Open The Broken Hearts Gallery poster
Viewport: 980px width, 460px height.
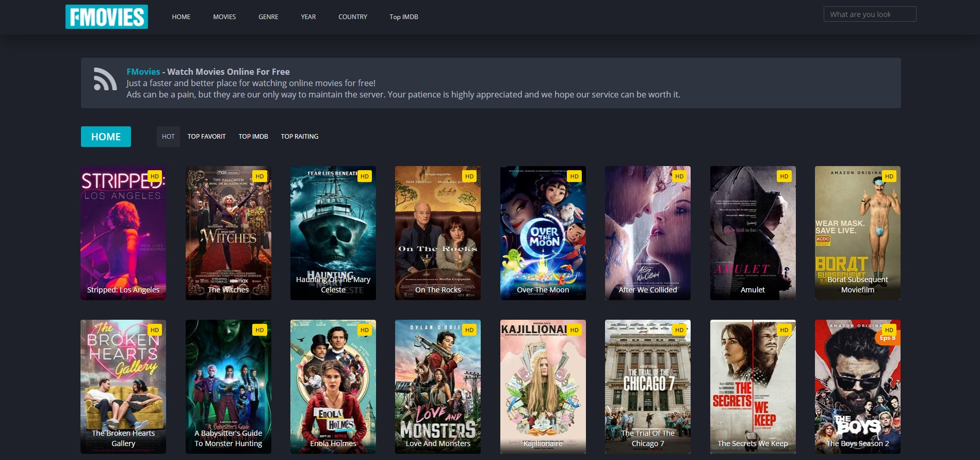tap(123, 387)
